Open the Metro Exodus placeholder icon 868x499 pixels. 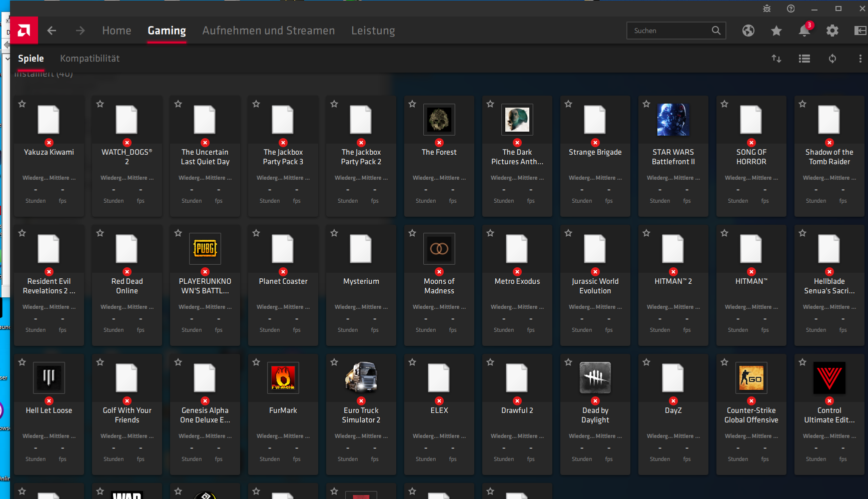(517, 249)
